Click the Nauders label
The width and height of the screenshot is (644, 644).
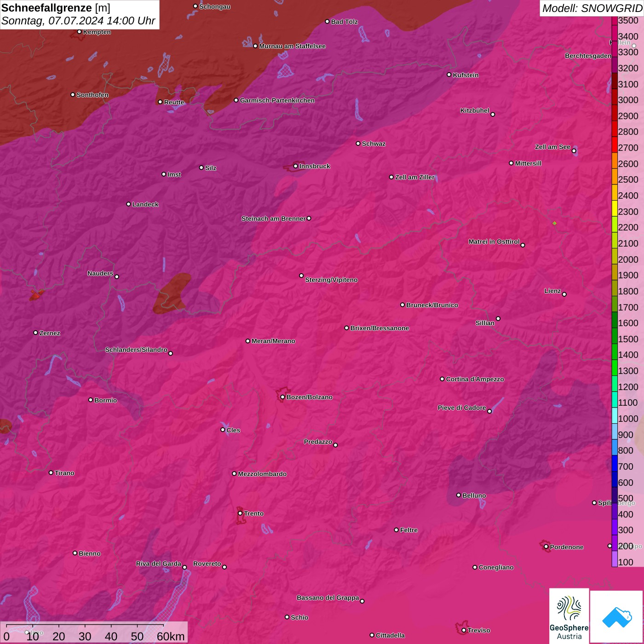tap(100, 273)
